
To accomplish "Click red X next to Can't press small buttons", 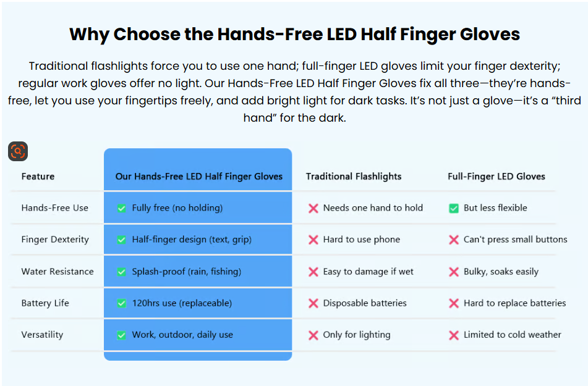I will (x=454, y=240).
